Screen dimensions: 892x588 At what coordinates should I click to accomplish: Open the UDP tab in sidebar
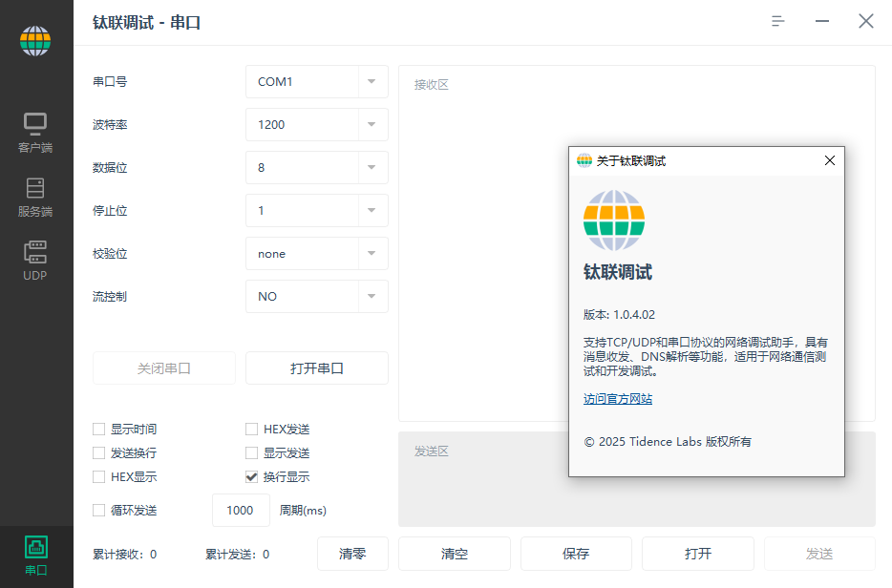pyautogui.click(x=35, y=261)
